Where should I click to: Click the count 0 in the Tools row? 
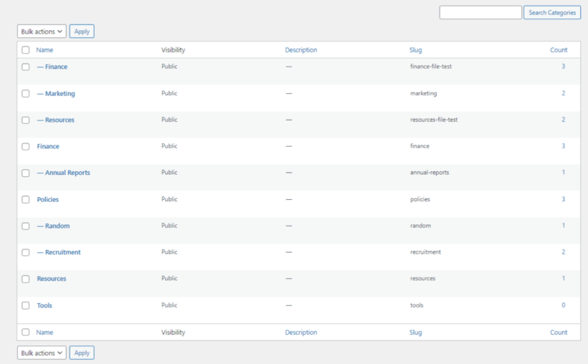tap(563, 305)
